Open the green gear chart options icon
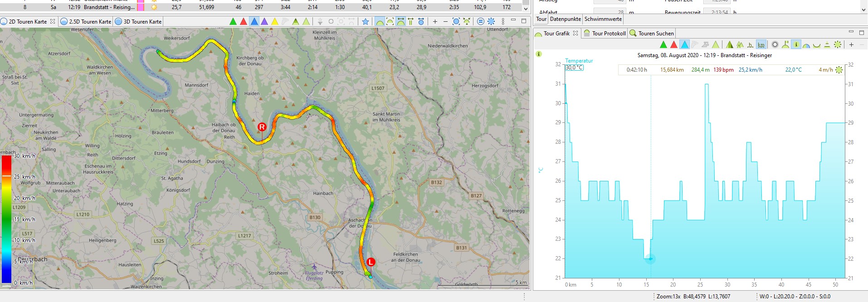 coord(838,44)
